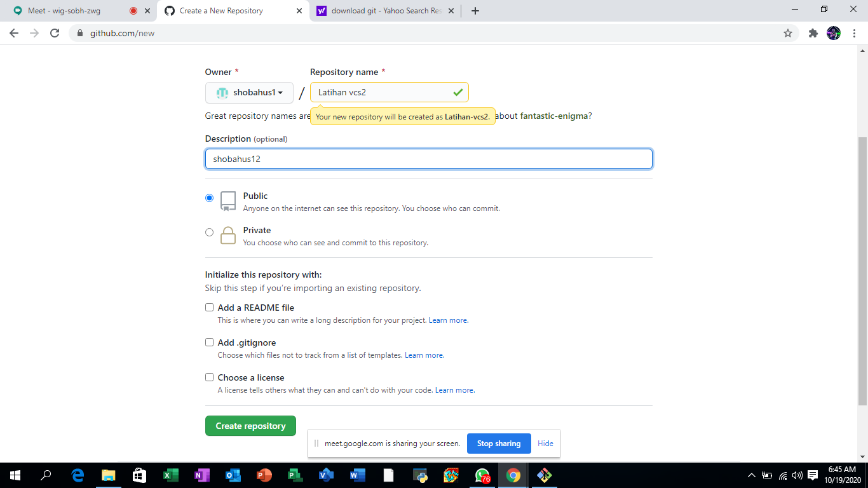This screenshot has height=488, width=868.
Task: Enable the Add a README file checkbox
Action: point(209,307)
